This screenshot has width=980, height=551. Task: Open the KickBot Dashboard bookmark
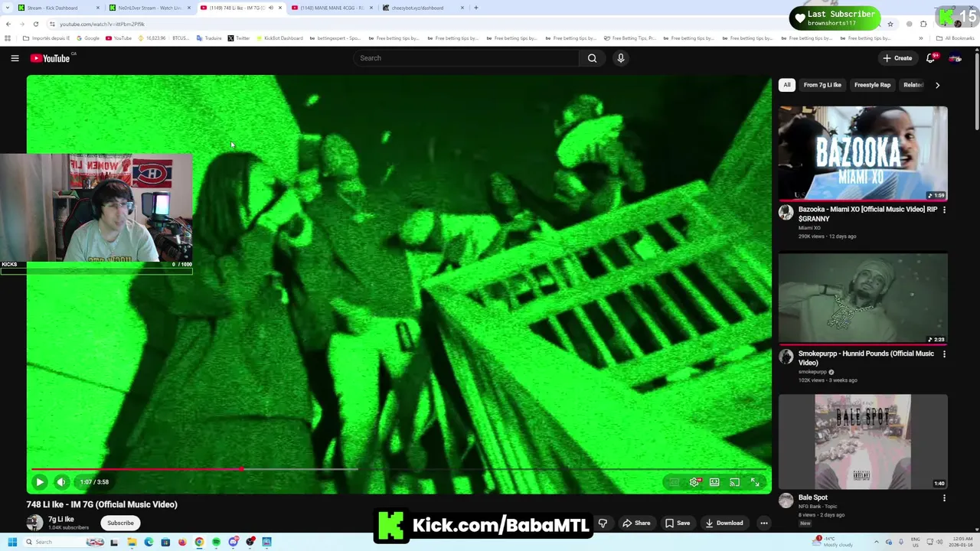[279, 38]
